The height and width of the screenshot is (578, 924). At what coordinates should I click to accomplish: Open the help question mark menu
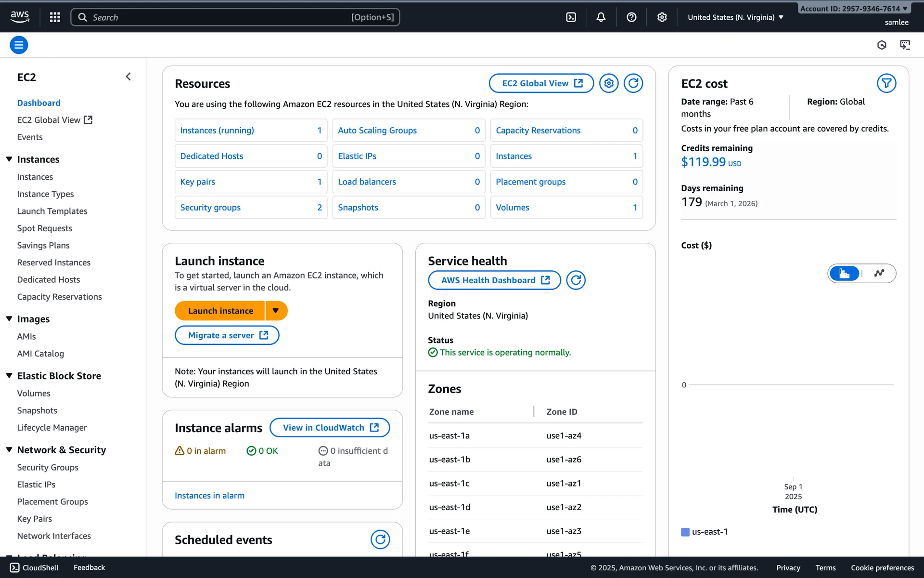631,17
